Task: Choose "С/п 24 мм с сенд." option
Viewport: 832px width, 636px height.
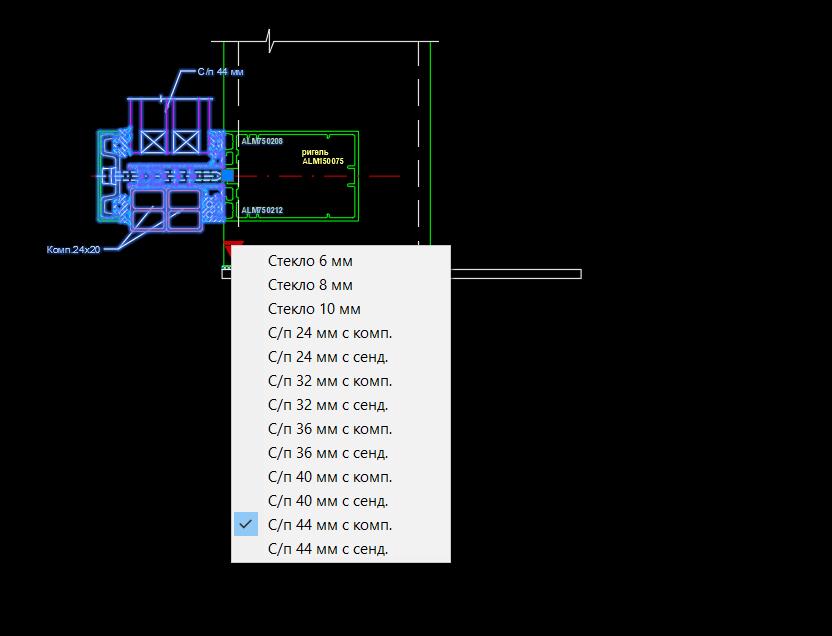Action: coord(328,357)
